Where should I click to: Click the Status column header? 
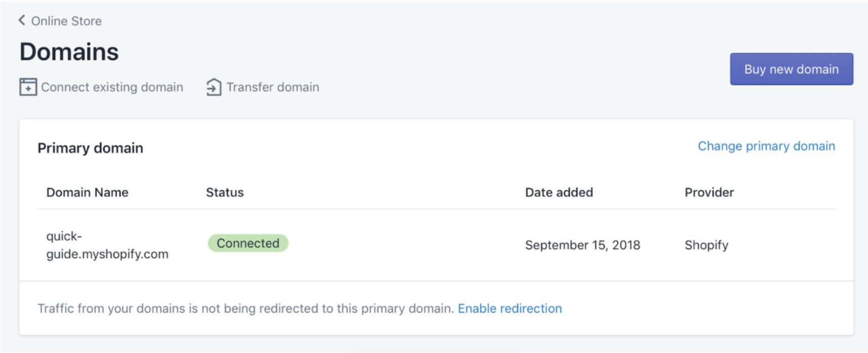[x=225, y=192]
